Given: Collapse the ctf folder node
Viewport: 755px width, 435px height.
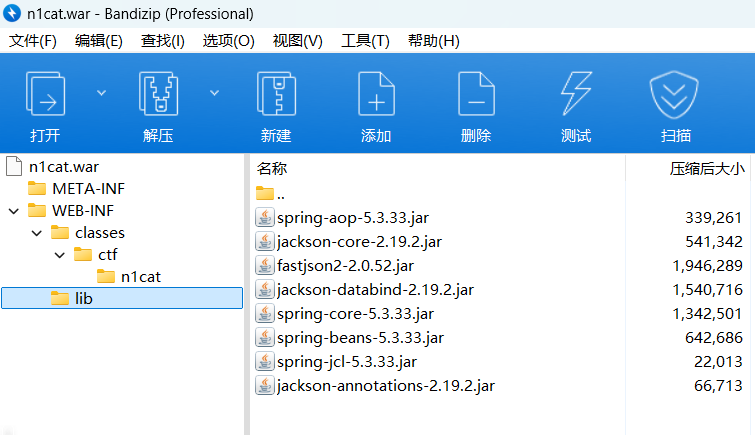Looking at the screenshot, I should click(59, 255).
